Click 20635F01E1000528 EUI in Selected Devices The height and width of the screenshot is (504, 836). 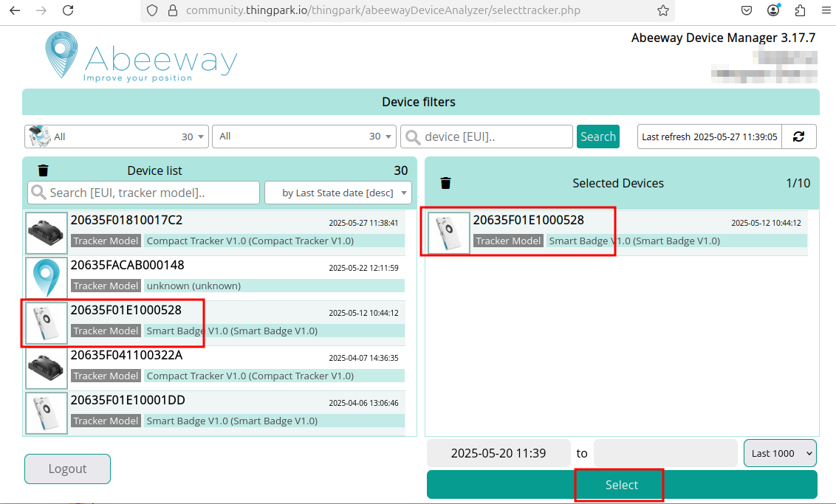point(528,220)
